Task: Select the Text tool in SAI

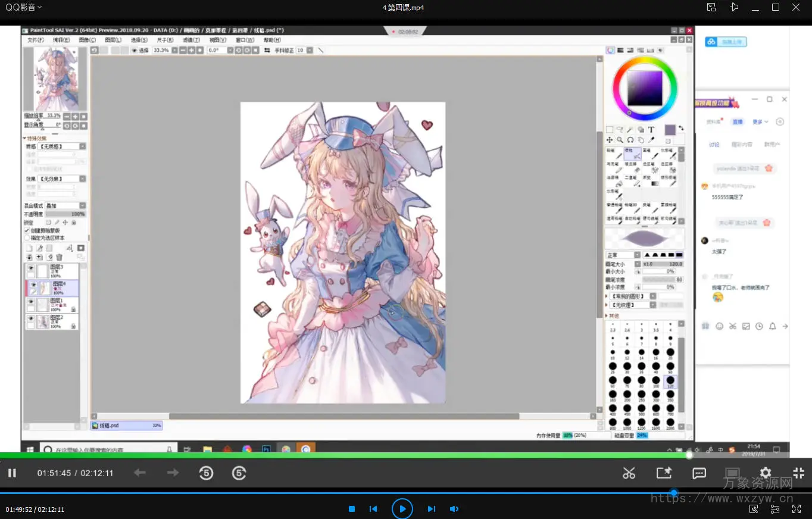Action: tap(651, 129)
